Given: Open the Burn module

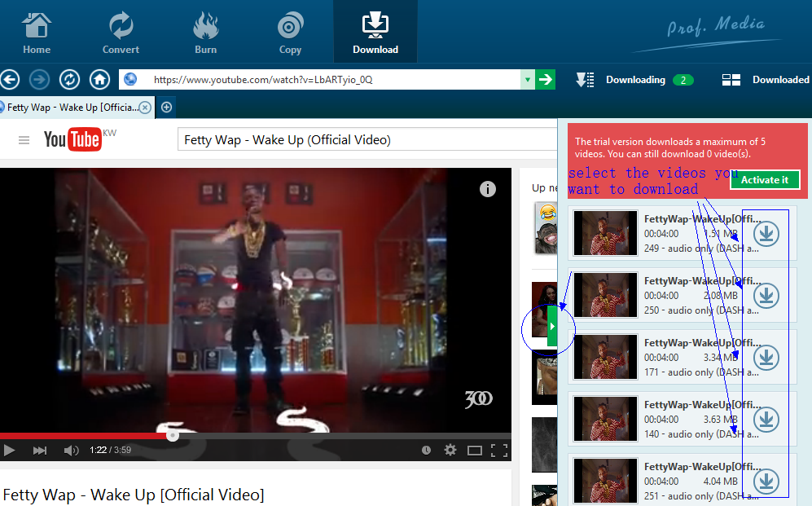Looking at the screenshot, I should (205, 33).
